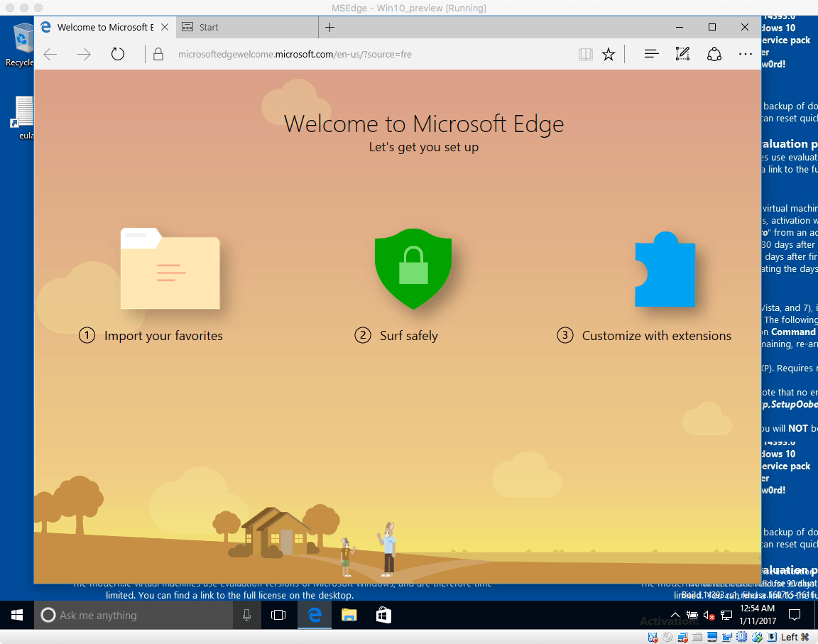Open the clock showing 12:54 AM
Screen dimensions: 818x644
758,615
